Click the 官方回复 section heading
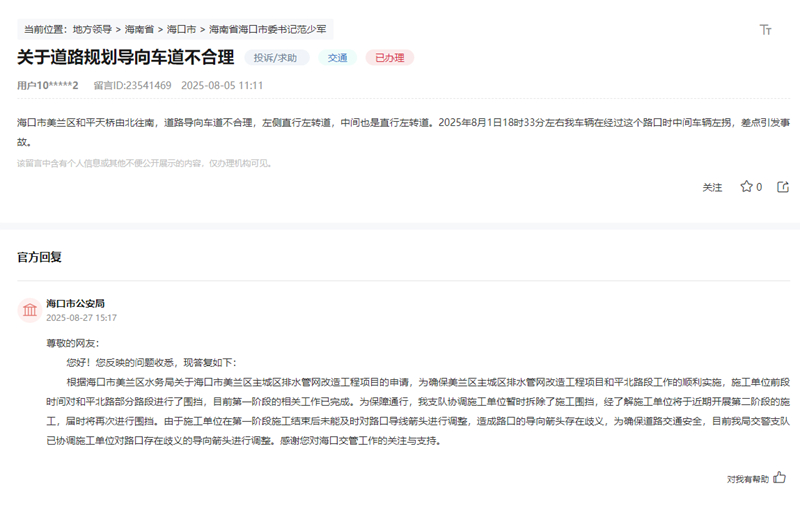Screen dimensions: 800x515 [x=39, y=257]
